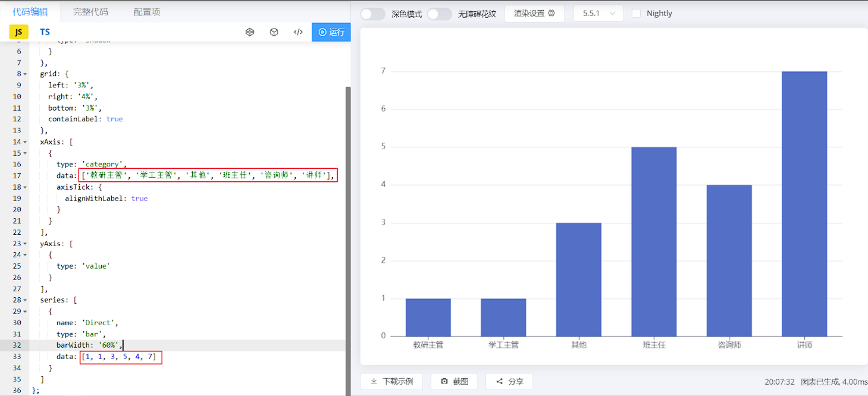Image resolution: width=868 pixels, height=396 pixels.
Task: Click alignWithLabel: true on line 19
Action: point(106,198)
